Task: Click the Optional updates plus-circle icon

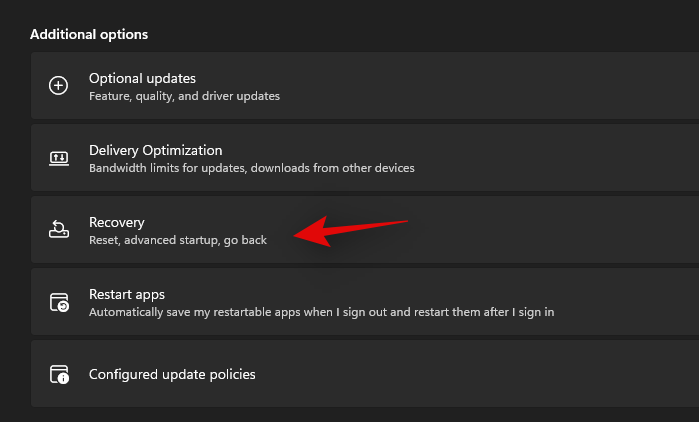Action: pyautogui.click(x=59, y=86)
